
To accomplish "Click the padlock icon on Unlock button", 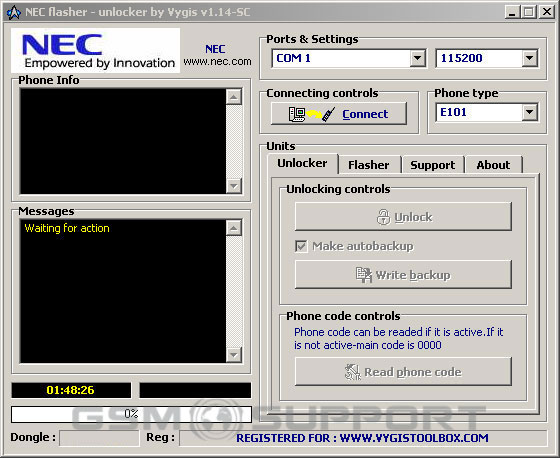I will [383, 217].
